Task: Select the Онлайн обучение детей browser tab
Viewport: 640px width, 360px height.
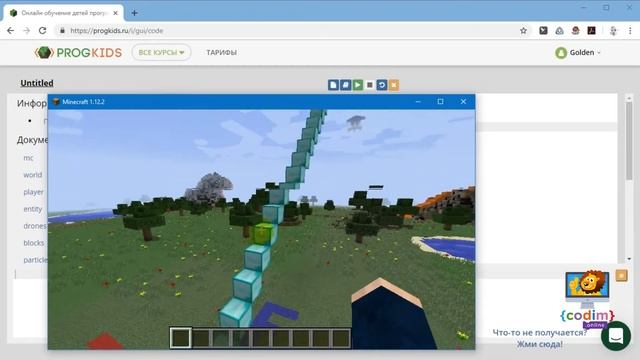Action: click(x=64, y=13)
